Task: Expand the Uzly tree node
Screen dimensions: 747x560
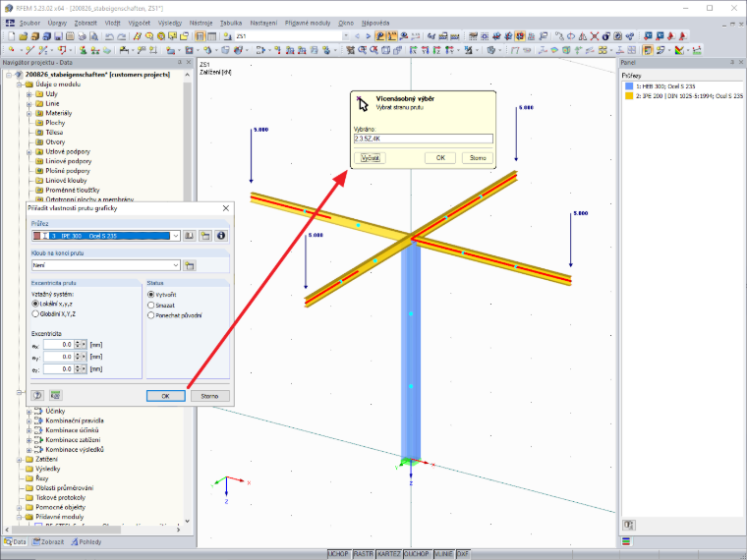Action: pos(29,94)
